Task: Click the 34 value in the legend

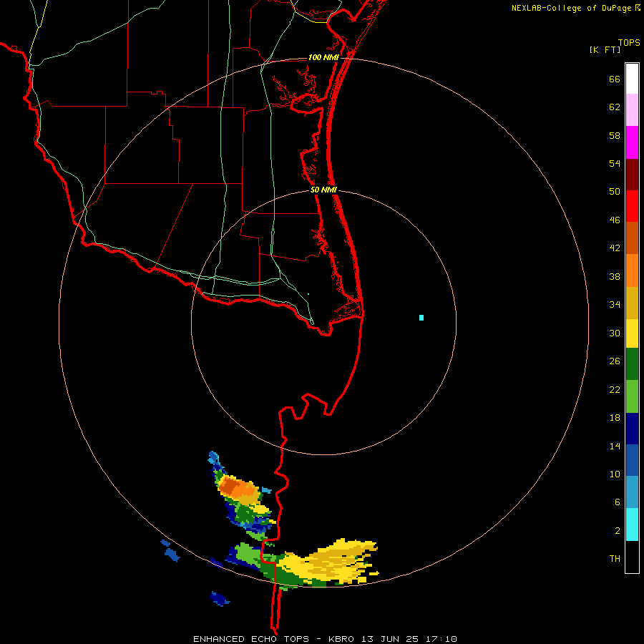Action: coord(615,305)
